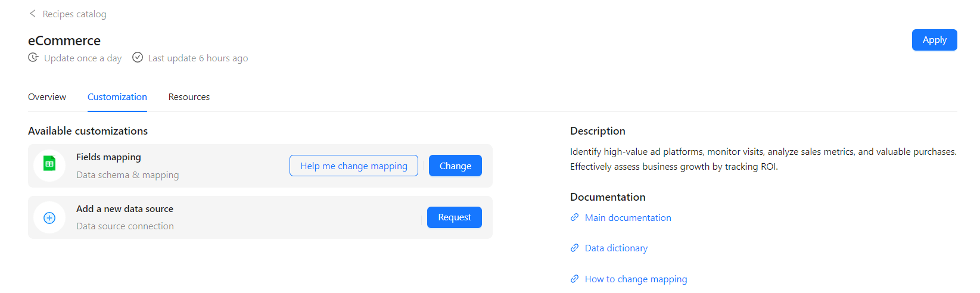The image size is (980, 293).
Task: Click the clock icon next to Update once a day
Action: point(33,58)
